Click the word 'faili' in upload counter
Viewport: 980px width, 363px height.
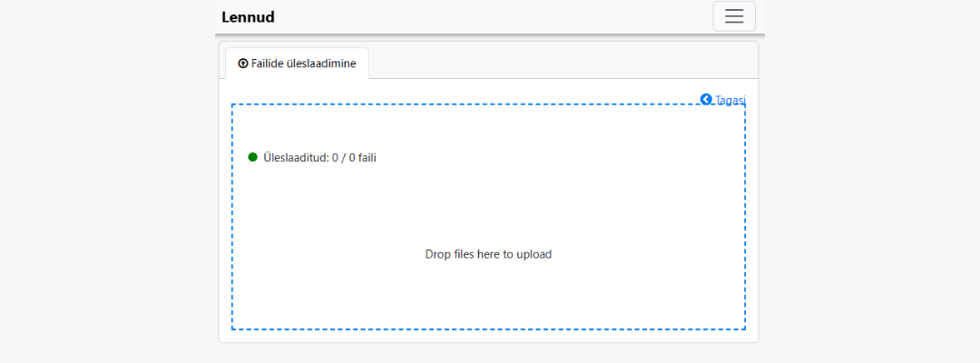[367, 157]
